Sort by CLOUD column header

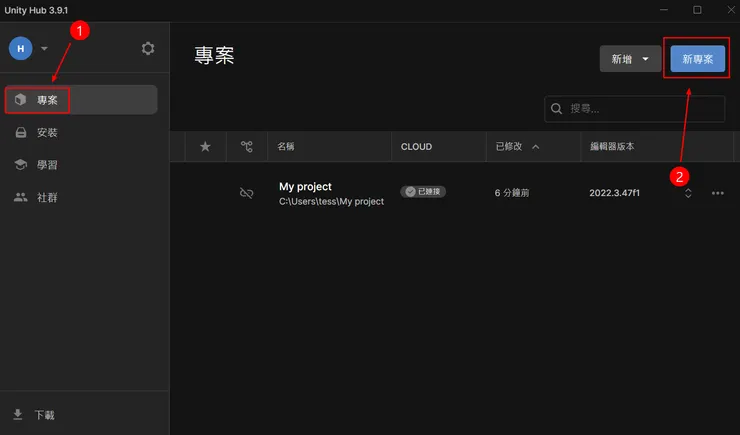point(416,147)
